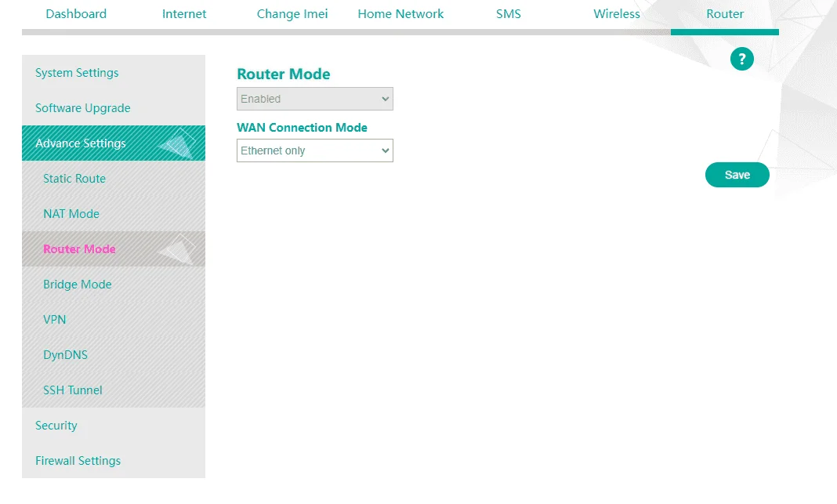Switch to the Internet tab
Image resolution: width=837 pixels, height=504 pixels.
click(x=184, y=14)
